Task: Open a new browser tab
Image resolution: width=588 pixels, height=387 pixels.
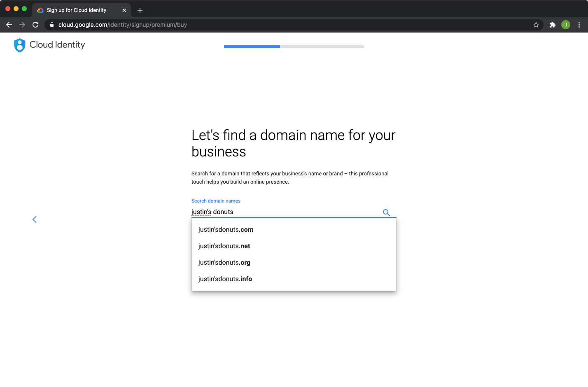Action: click(140, 10)
